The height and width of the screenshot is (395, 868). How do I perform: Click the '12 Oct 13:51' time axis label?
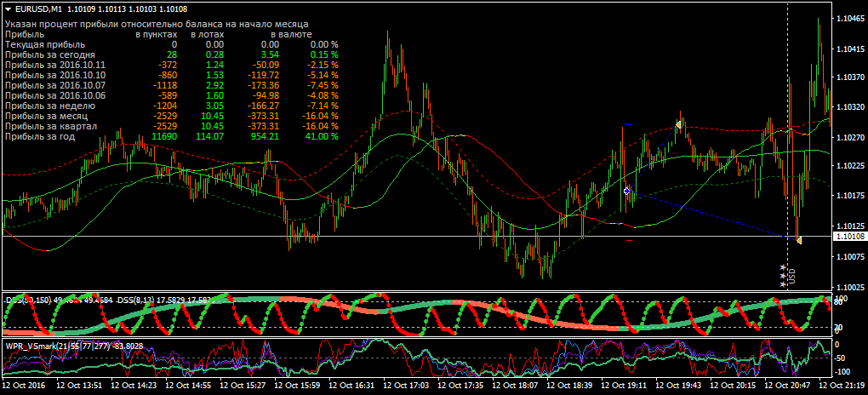[x=80, y=385]
